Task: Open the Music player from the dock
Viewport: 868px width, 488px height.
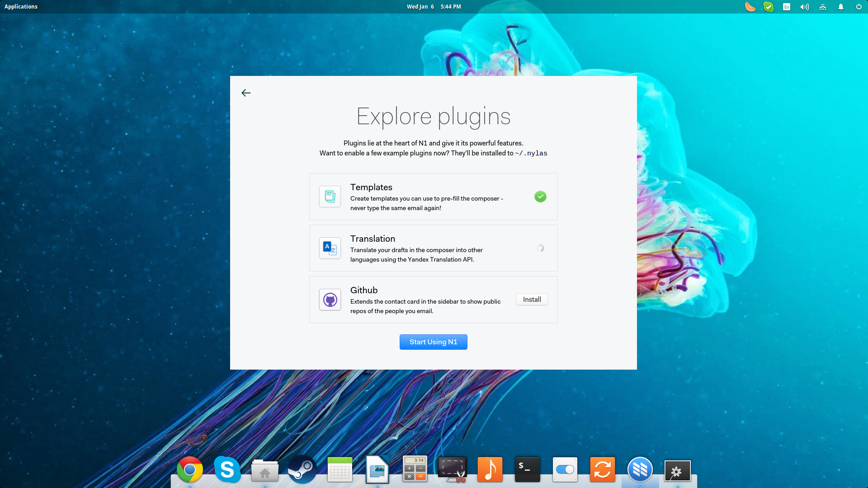Action: (490, 470)
